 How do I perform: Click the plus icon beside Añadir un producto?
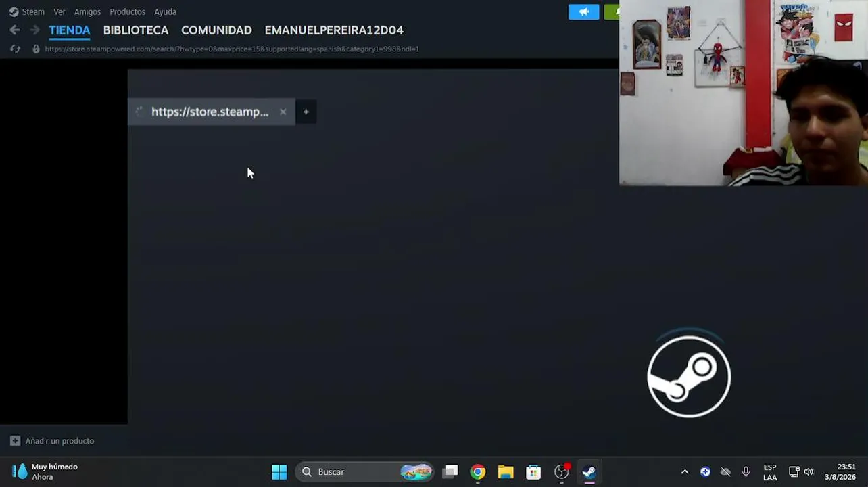tap(15, 441)
